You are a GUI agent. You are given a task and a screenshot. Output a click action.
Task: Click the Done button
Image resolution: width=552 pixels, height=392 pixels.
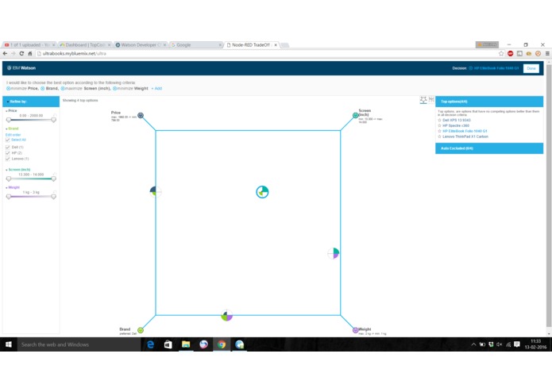(531, 68)
